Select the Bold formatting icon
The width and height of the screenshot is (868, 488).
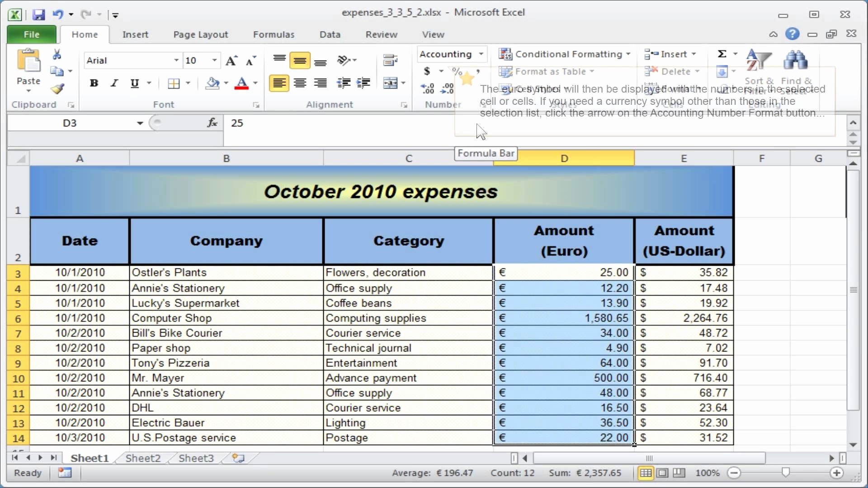(x=93, y=83)
